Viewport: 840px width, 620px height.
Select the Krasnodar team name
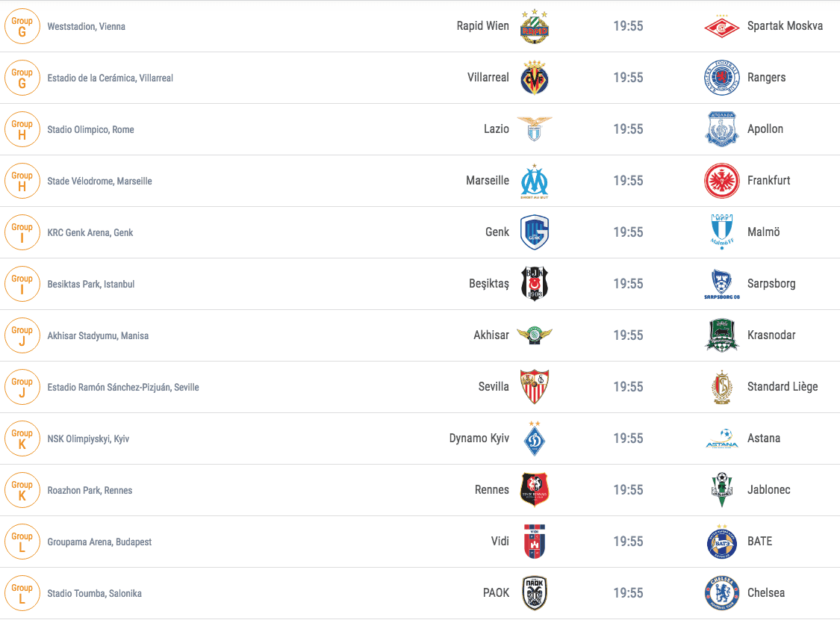(771, 335)
